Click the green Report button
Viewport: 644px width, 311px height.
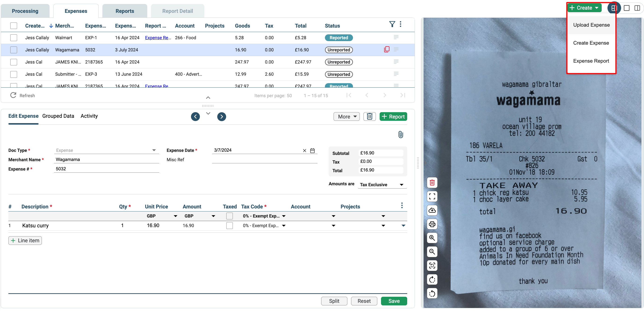[x=393, y=116]
